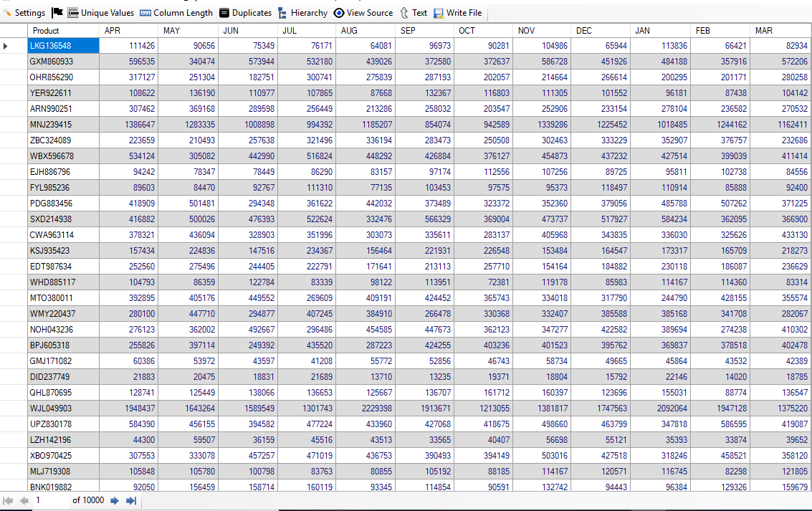Click the black flag icon
The image size is (812, 511).
(x=57, y=13)
